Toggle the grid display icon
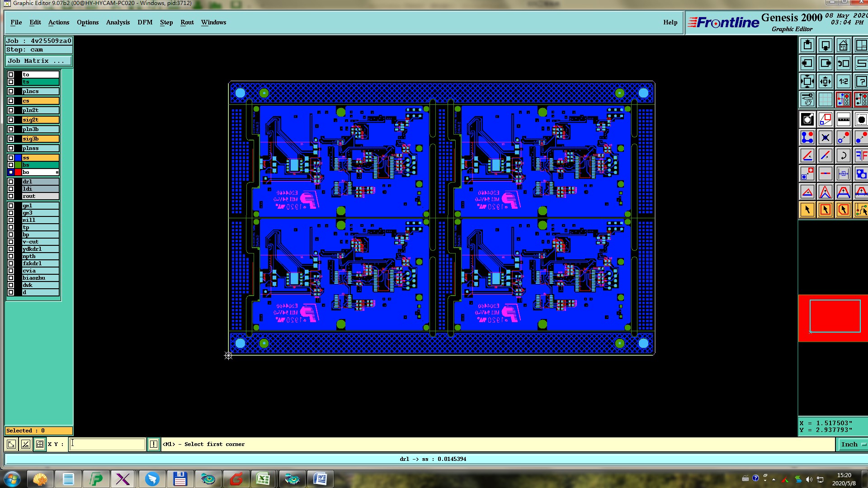 (826, 99)
